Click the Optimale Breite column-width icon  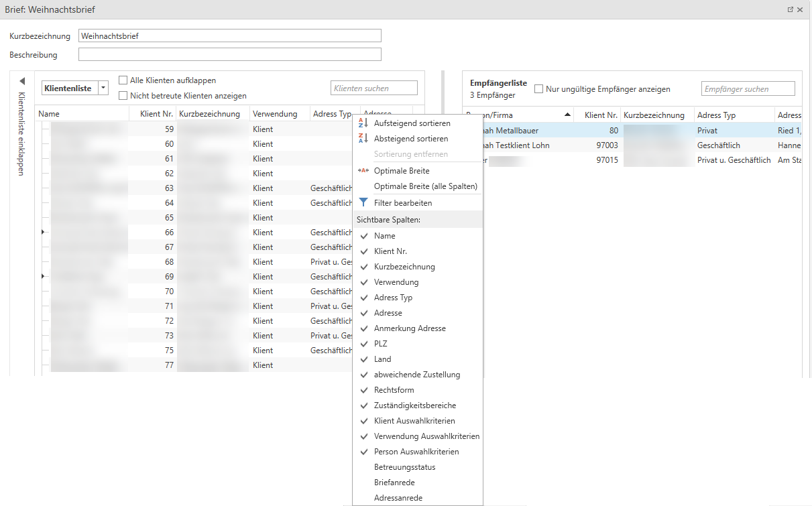click(x=363, y=171)
